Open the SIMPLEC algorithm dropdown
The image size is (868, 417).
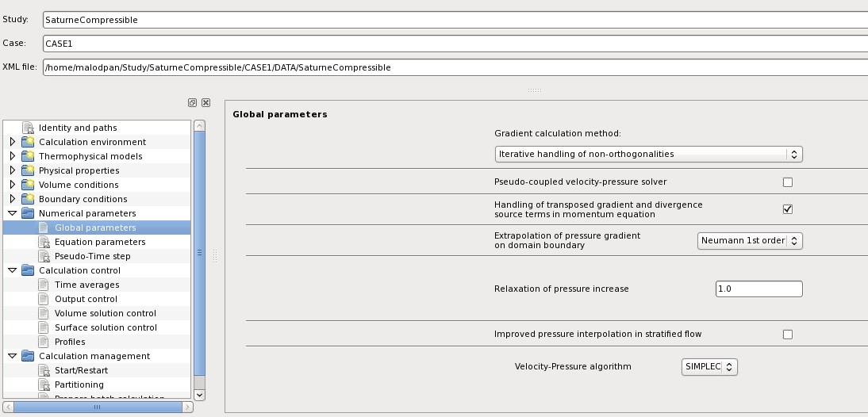coord(709,366)
